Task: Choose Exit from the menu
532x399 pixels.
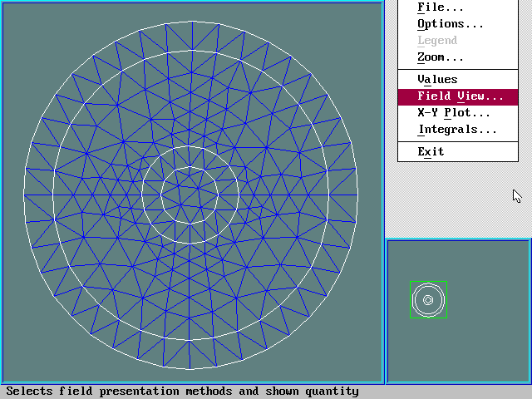Action: coord(431,152)
